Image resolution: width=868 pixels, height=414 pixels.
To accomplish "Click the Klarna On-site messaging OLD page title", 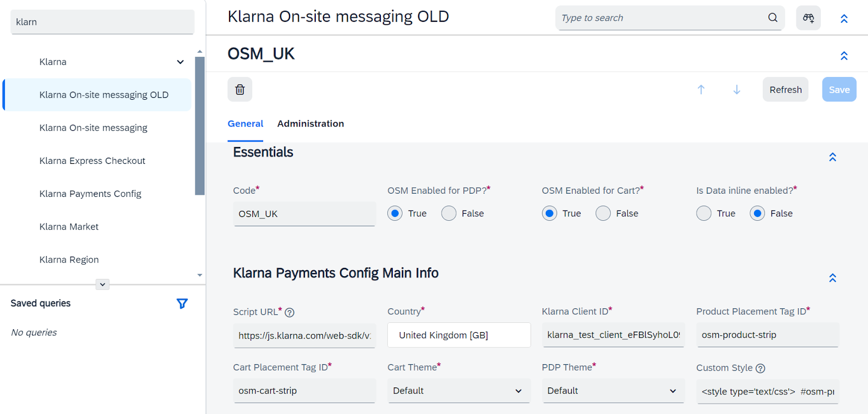I will point(338,17).
